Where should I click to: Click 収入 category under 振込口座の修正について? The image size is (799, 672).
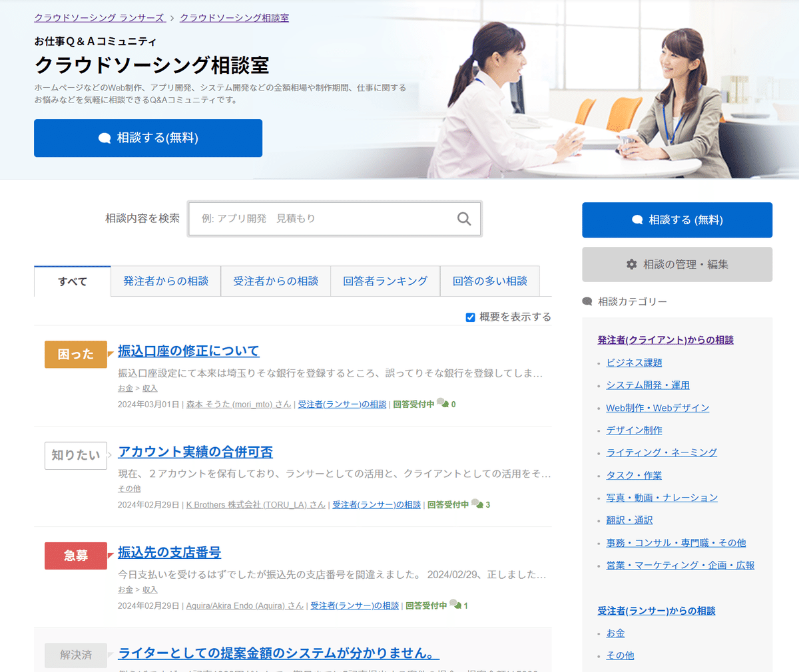click(x=150, y=389)
